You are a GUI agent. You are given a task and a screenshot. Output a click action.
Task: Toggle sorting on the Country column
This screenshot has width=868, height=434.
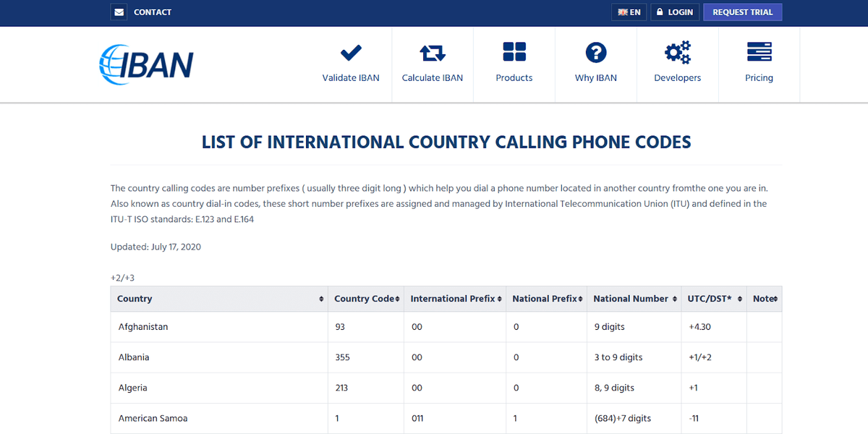[x=320, y=298]
